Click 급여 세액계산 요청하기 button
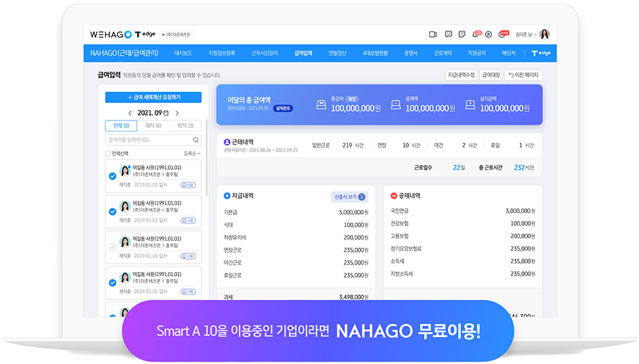The width and height of the screenshot is (639, 364). click(x=153, y=97)
